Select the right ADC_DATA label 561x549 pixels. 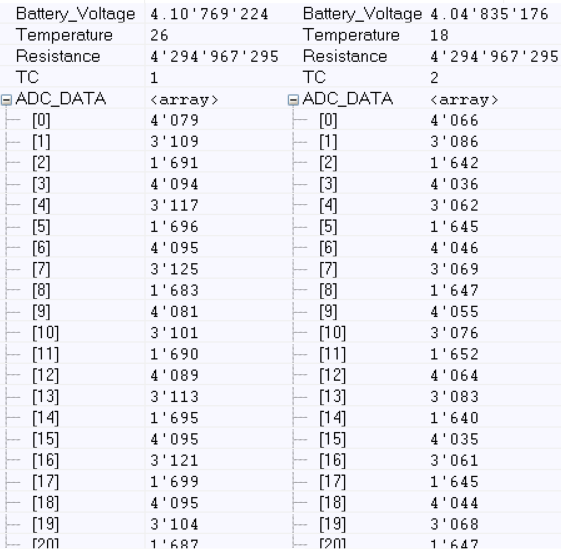pyautogui.click(x=348, y=99)
